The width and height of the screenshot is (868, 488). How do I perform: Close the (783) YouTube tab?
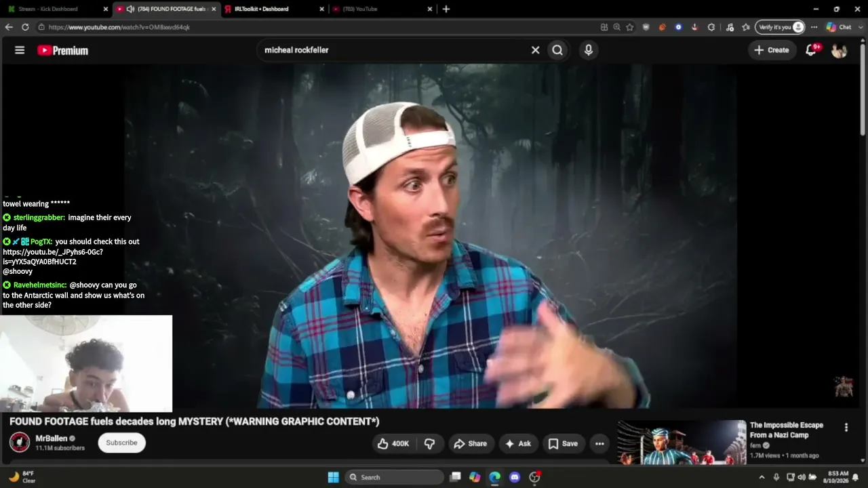tap(430, 9)
